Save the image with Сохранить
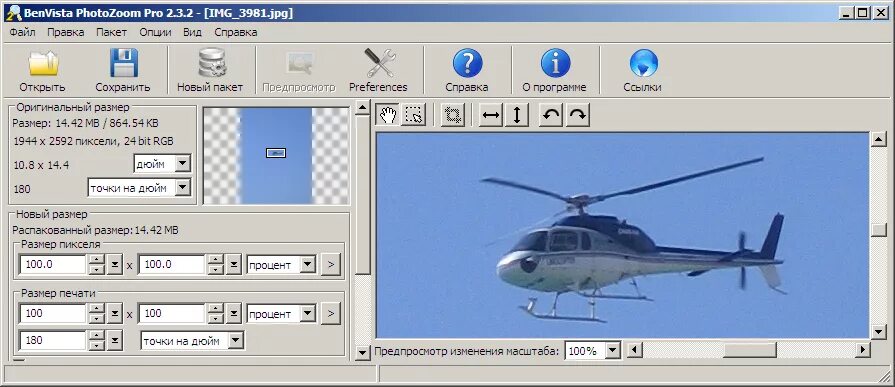 [x=123, y=71]
